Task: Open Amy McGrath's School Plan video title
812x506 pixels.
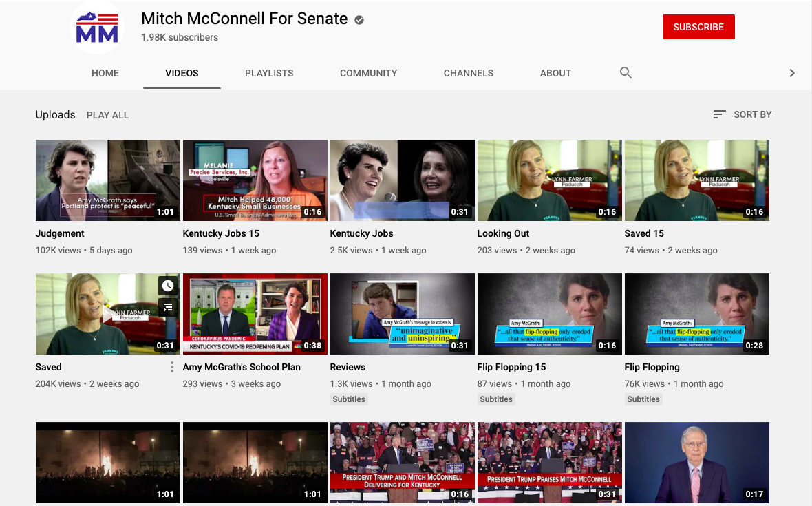Action: [x=242, y=367]
